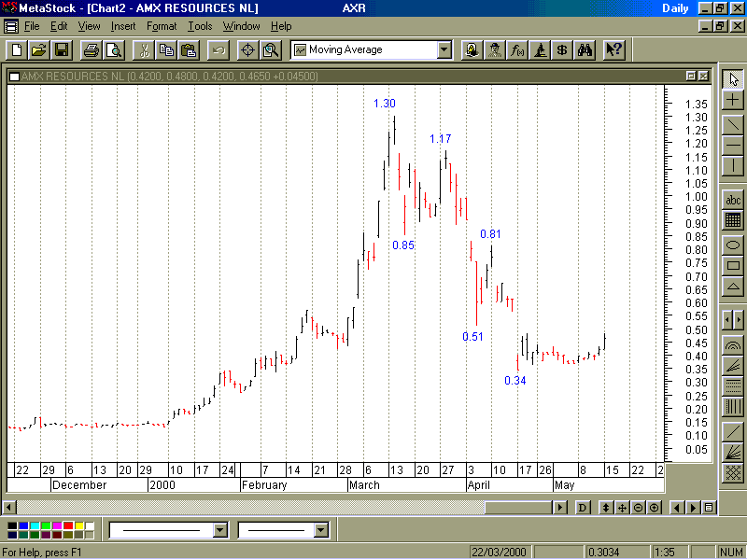This screenshot has height=560, width=747.
Task: Select the Rectangle drawing tool
Action: (733, 266)
